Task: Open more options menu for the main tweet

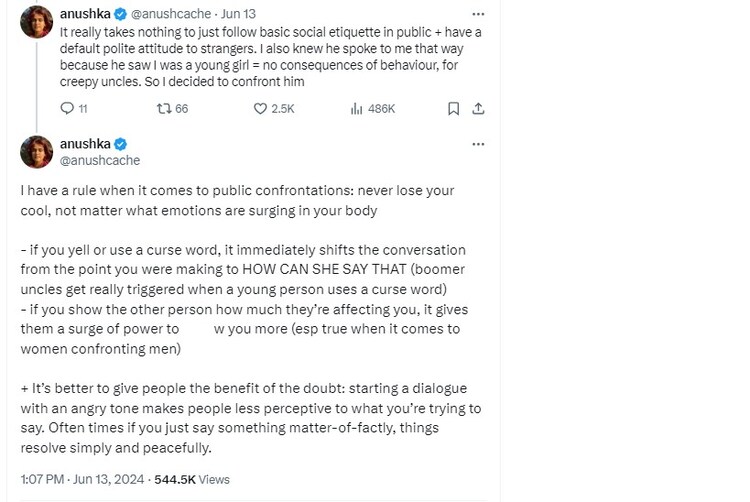Action: tap(478, 144)
